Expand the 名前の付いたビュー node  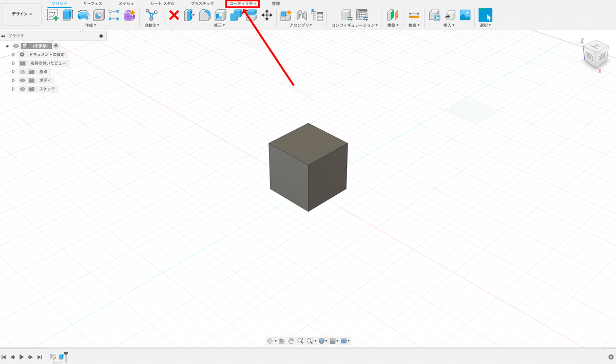pos(14,63)
